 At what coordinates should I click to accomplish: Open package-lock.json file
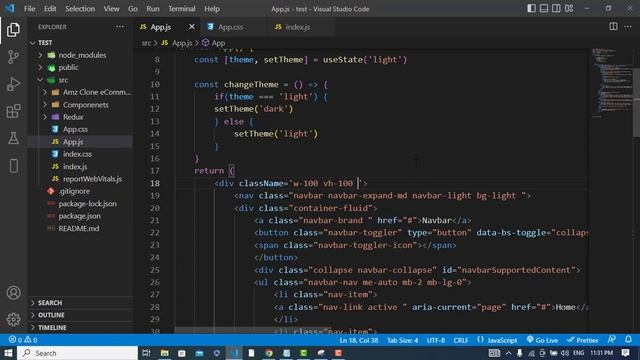pyautogui.click(x=80, y=204)
